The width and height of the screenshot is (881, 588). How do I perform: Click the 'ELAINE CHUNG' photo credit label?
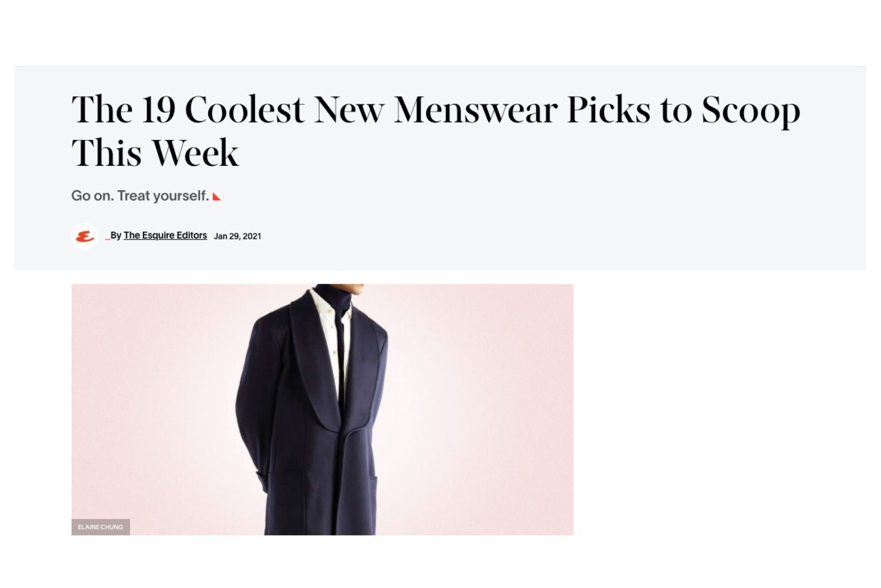(101, 527)
